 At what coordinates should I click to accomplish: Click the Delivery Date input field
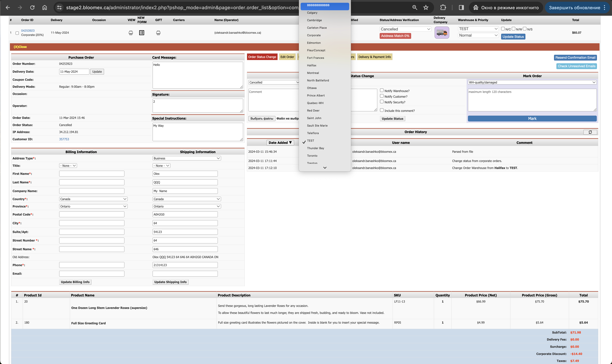(x=74, y=72)
